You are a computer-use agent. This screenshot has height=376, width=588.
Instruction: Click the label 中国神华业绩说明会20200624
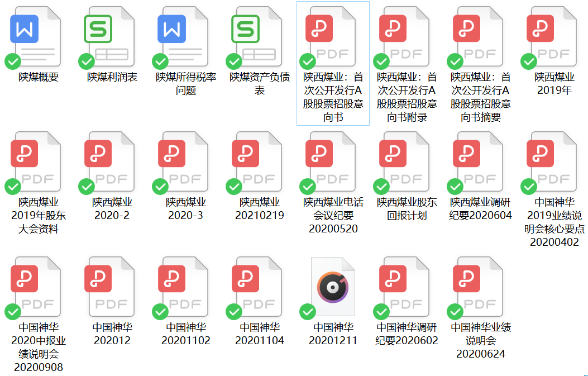click(481, 340)
